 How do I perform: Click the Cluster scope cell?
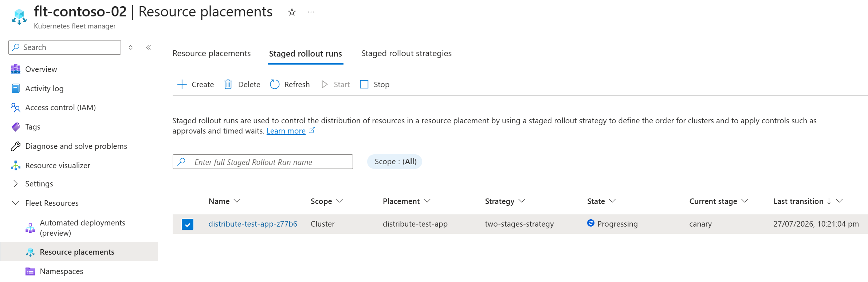point(322,224)
